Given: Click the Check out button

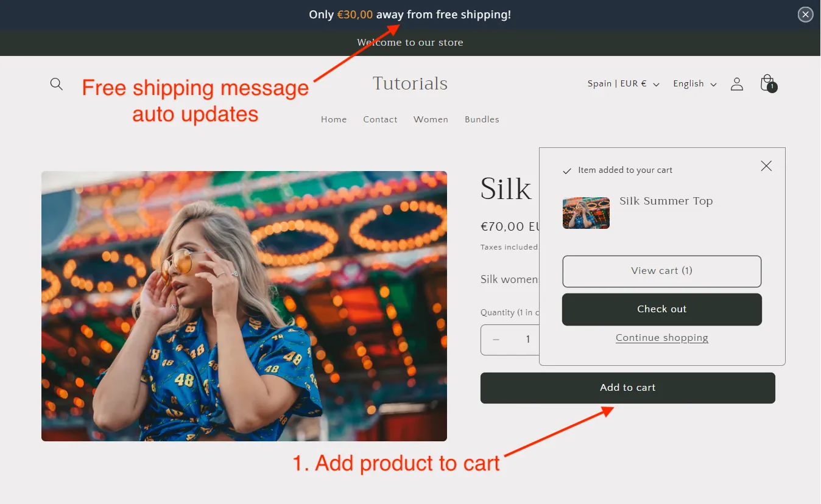Looking at the screenshot, I should (x=661, y=309).
